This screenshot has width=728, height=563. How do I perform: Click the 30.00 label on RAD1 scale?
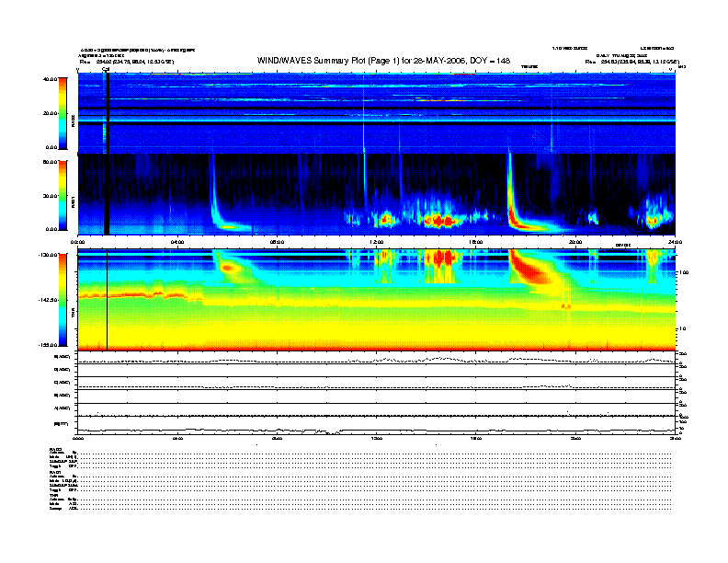(50, 196)
